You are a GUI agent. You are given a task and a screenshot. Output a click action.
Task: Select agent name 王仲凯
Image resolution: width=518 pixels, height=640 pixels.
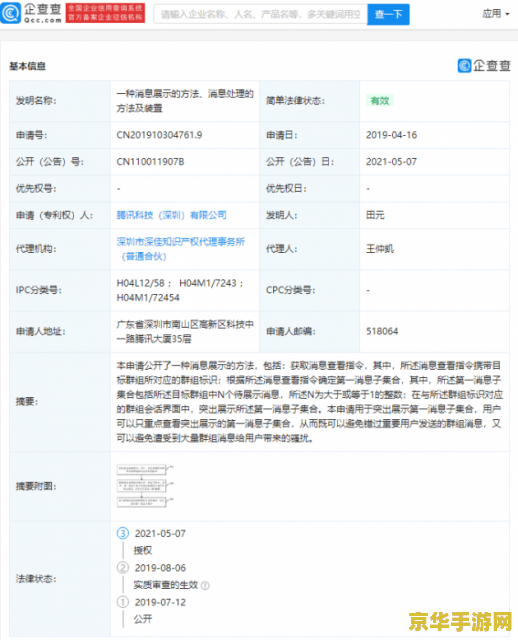380,249
